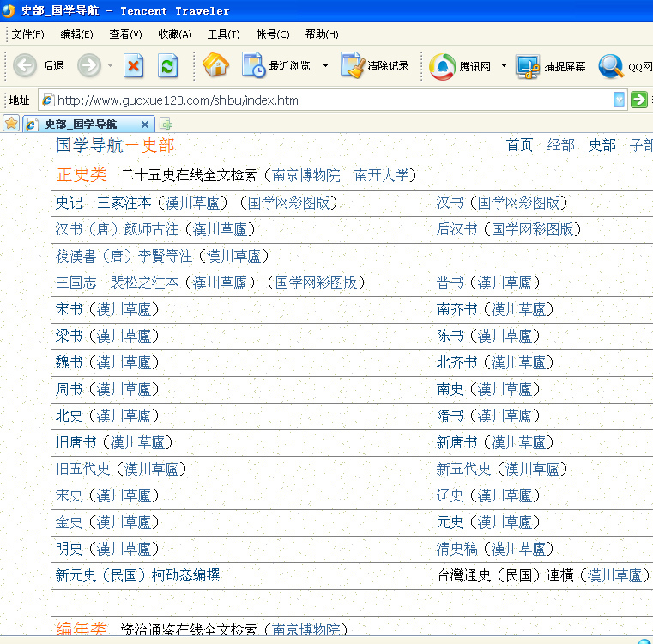Click the 清除记录 broom icon

(353, 64)
